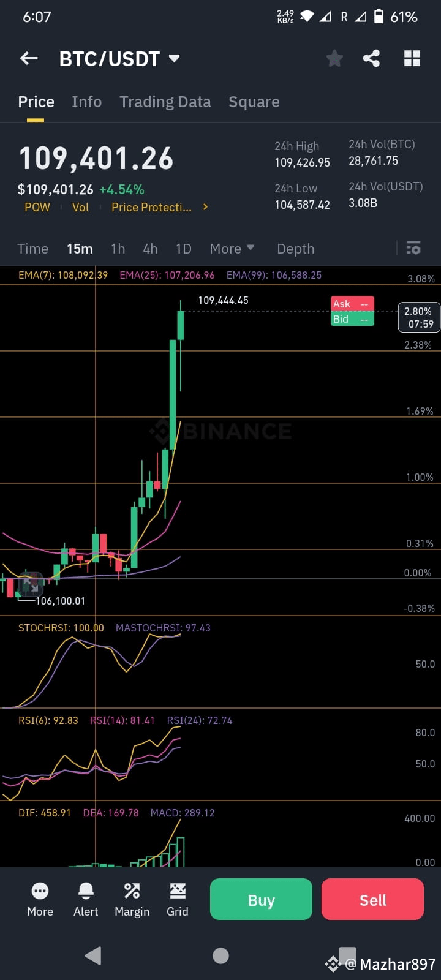The height and width of the screenshot is (980, 441).
Task: Expand the More timeframes dropdown
Action: (x=232, y=249)
